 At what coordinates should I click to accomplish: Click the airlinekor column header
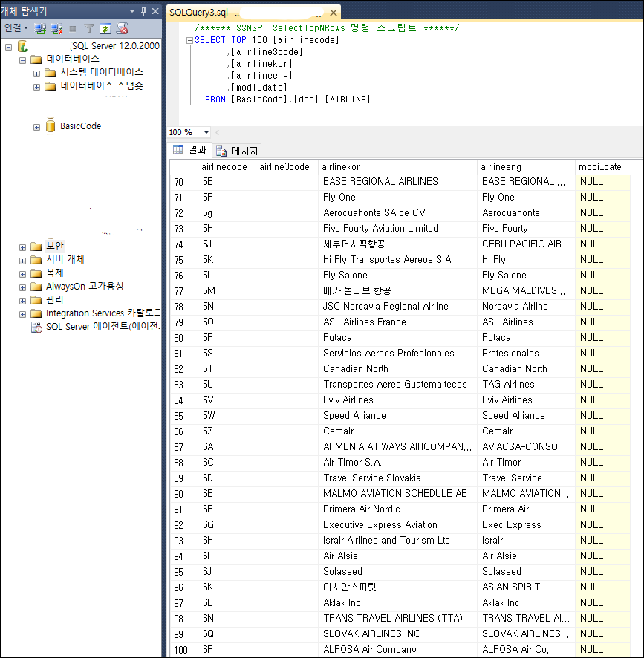342,167
